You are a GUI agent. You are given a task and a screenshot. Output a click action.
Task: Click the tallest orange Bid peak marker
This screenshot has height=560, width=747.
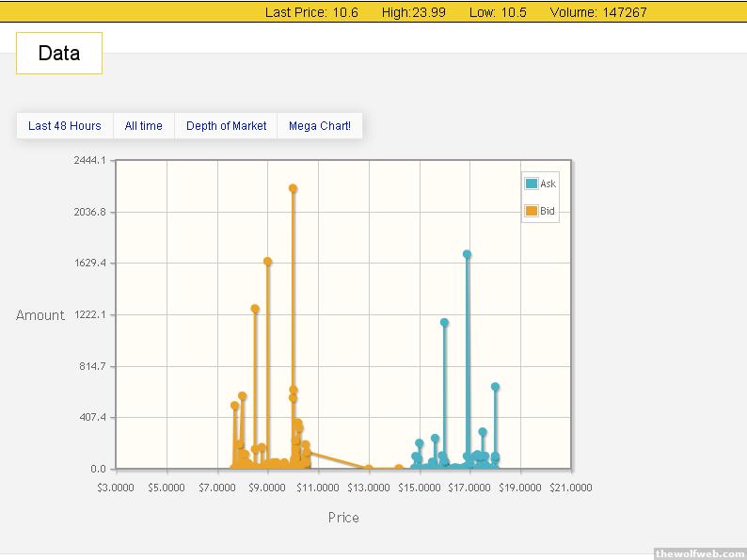tap(294, 188)
